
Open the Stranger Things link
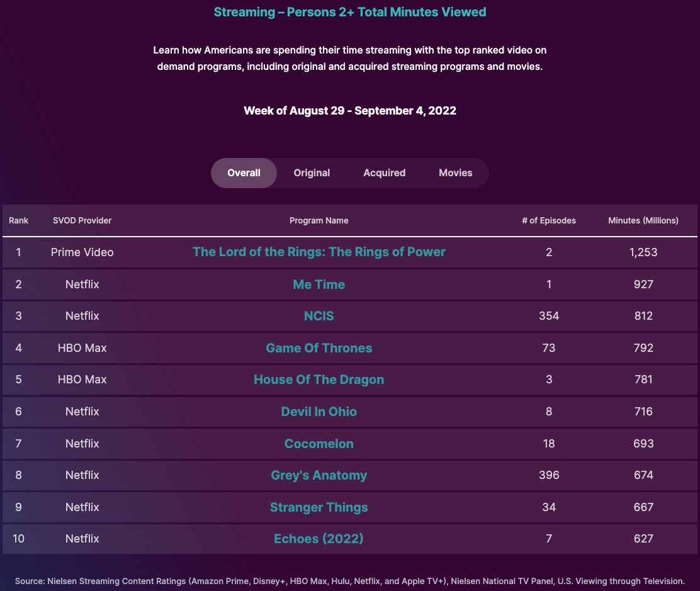click(319, 507)
